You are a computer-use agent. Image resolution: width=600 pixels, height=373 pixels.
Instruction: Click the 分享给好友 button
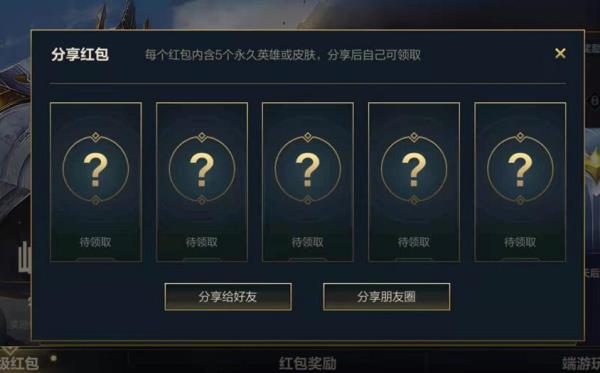pos(228,297)
